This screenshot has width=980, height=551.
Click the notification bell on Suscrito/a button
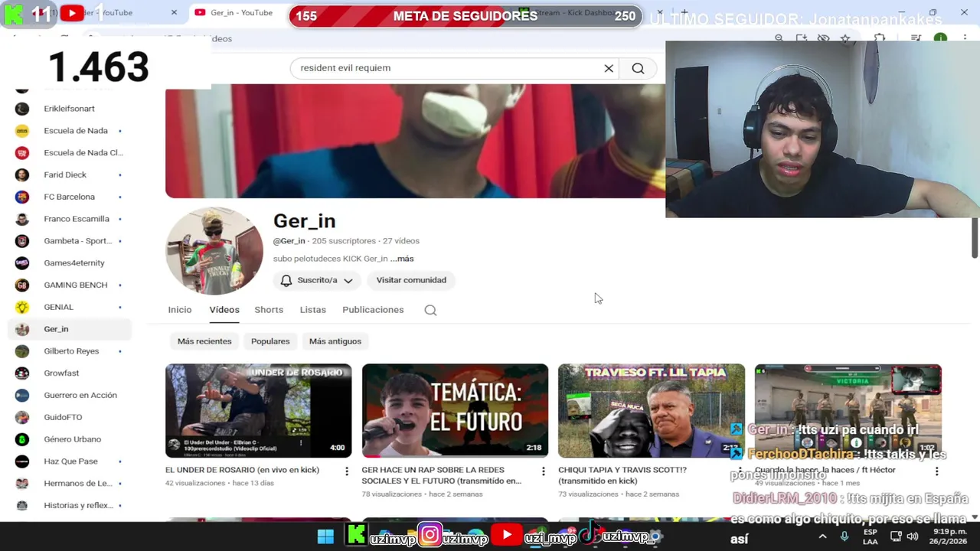click(x=286, y=280)
